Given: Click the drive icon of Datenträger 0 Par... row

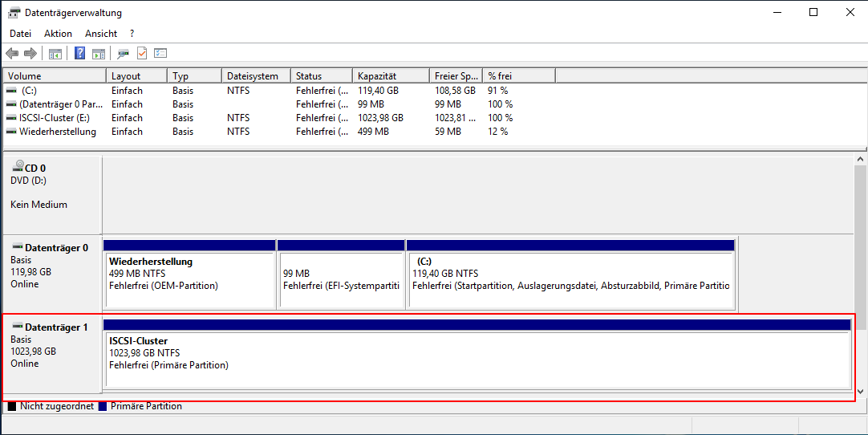Looking at the screenshot, I should 11,104.
